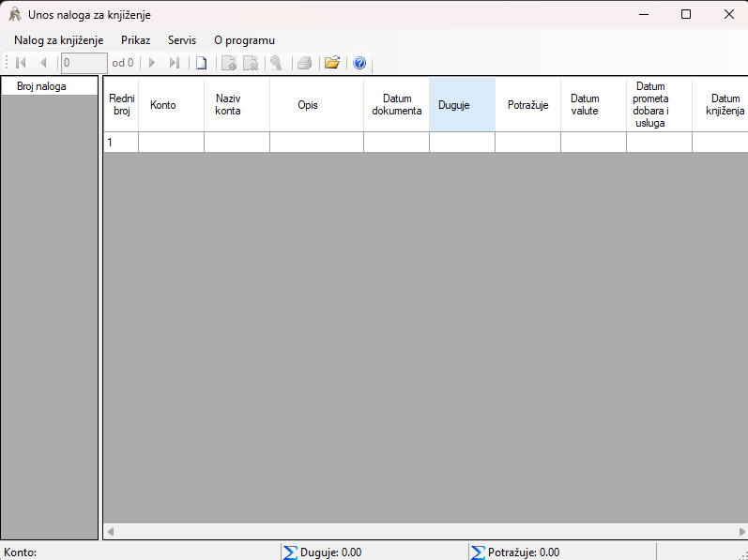Click the Duguje cell in row 1
The width and height of the screenshot is (748, 560).
[463, 142]
